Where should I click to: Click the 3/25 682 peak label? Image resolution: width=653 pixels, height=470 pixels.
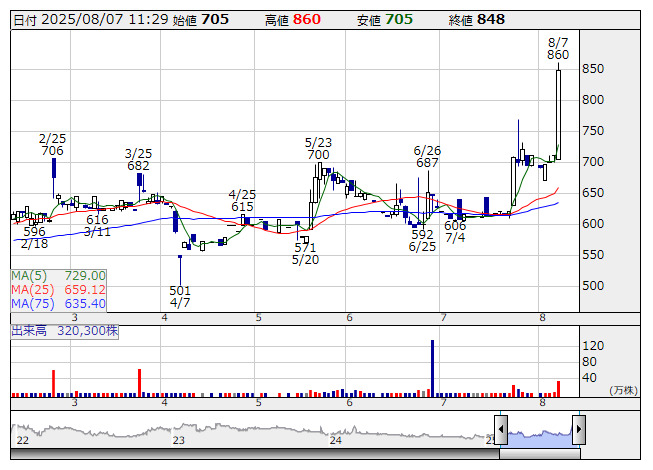coord(138,159)
